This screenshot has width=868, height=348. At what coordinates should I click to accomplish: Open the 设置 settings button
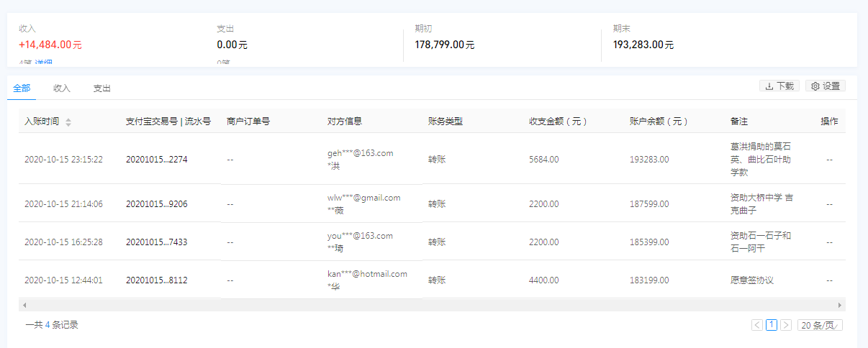[x=825, y=86]
